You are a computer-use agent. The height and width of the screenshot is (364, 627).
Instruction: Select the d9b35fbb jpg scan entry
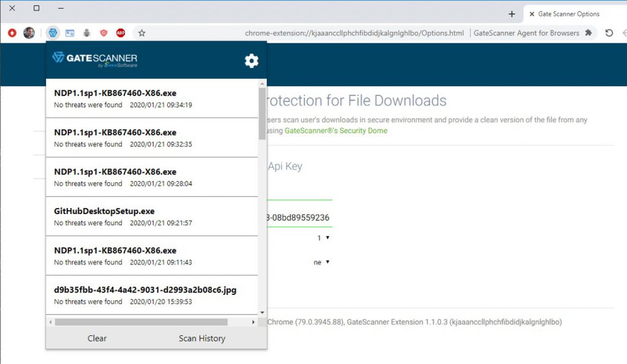point(152,295)
